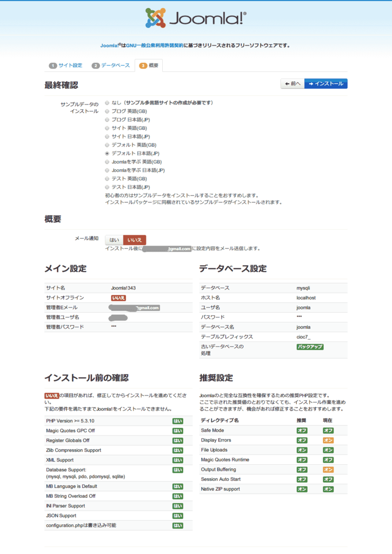This screenshot has height=554, width=392.
Task: Click the はい badge for PHP Version
Action: point(178,421)
